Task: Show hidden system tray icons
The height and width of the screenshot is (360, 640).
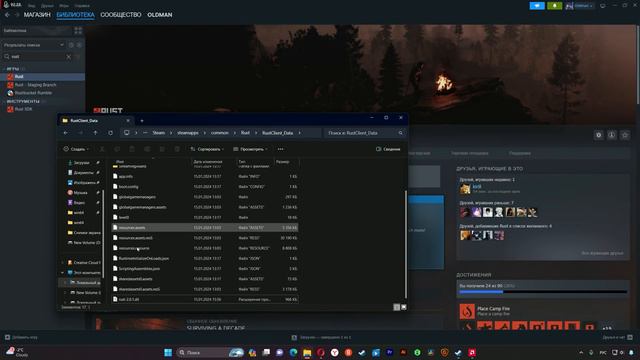Action: 581,353
